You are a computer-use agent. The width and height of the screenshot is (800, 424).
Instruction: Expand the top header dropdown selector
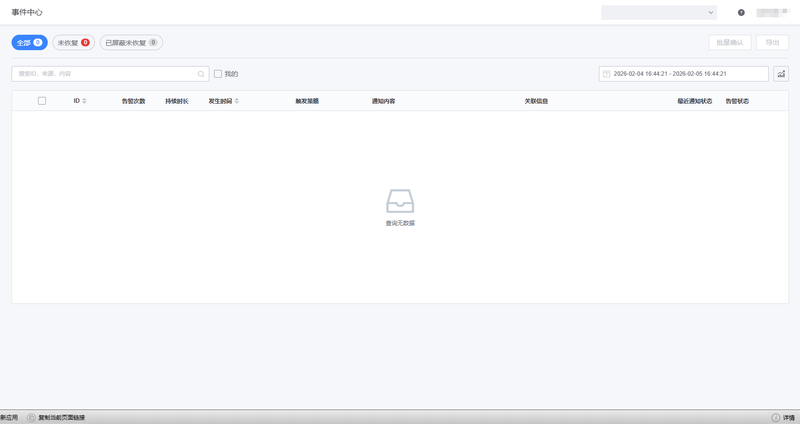[659, 12]
